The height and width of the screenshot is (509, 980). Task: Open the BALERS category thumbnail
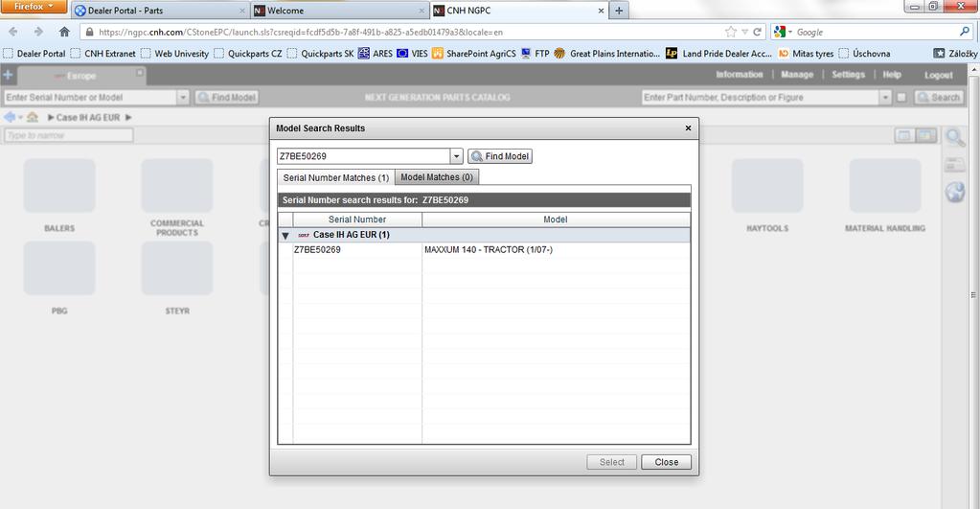pos(59,186)
